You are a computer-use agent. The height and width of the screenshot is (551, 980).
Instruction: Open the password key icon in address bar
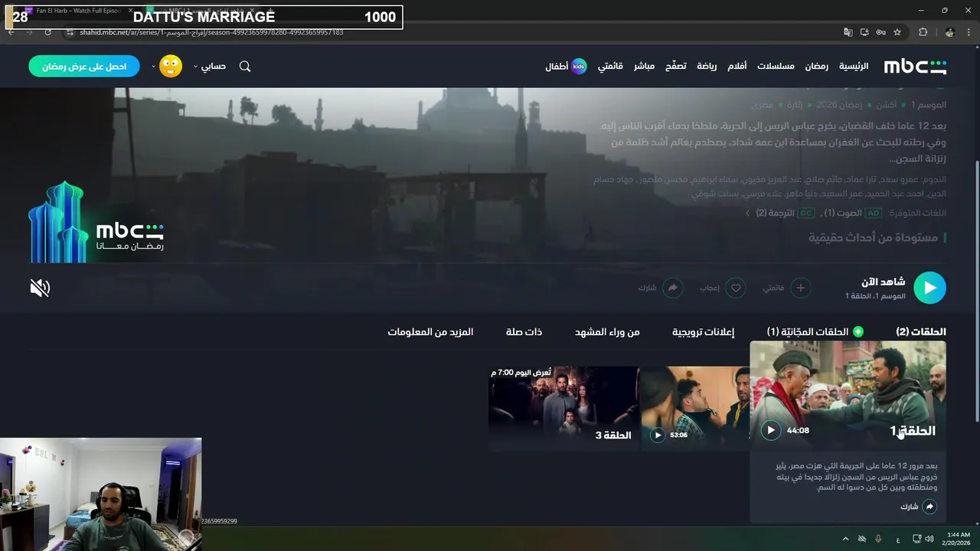pos(880,32)
